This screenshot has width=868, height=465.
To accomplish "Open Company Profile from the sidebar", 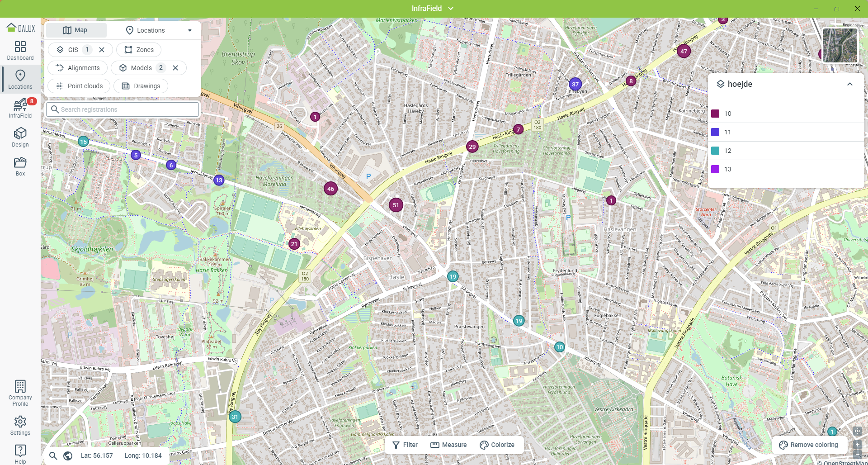I will point(20,393).
